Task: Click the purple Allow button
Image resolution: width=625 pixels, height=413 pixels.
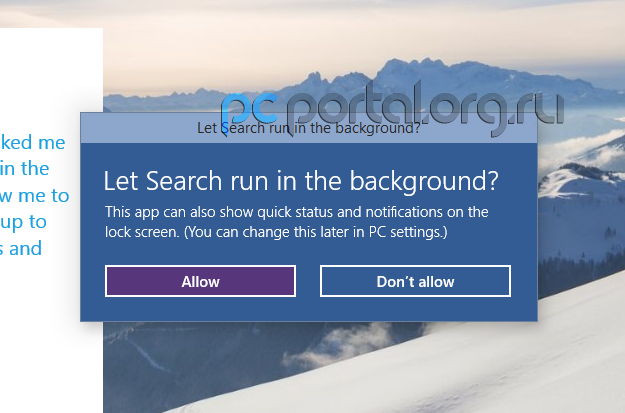Action: click(x=200, y=281)
